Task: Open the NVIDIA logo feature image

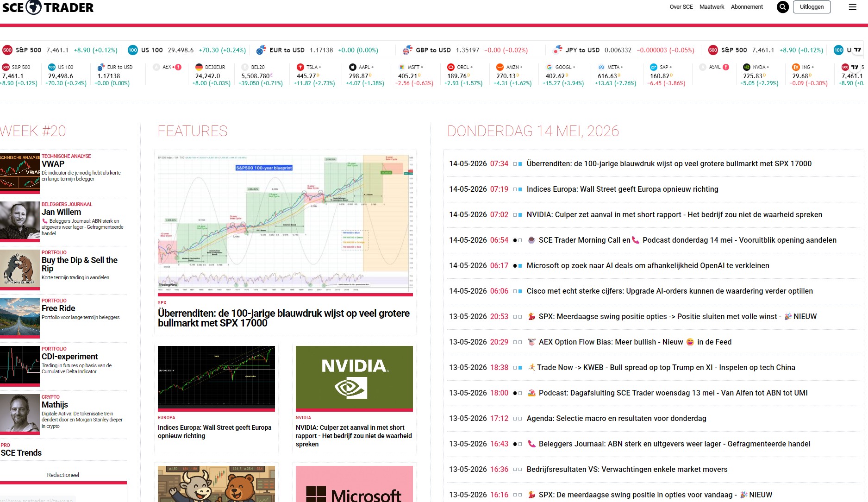Action: [354, 378]
